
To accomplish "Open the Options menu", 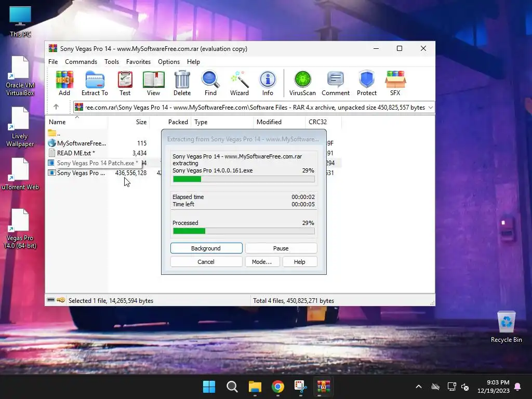I will 169,62.
